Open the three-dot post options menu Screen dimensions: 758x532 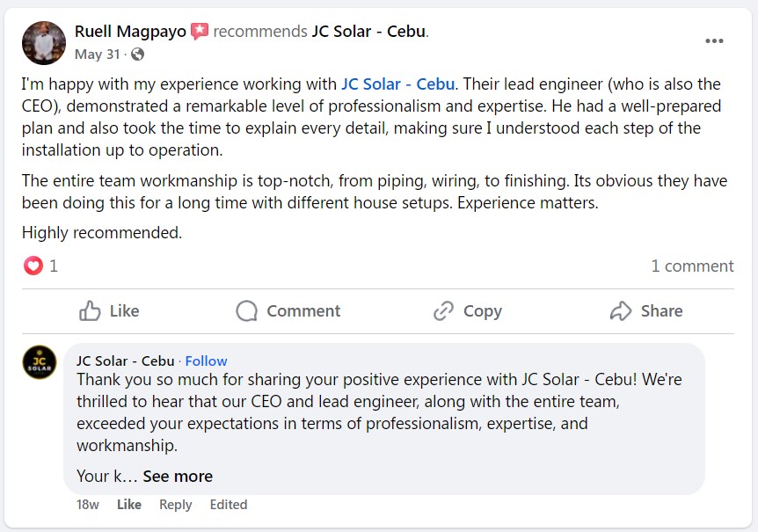pyautogui.click(x=714, y=41)
